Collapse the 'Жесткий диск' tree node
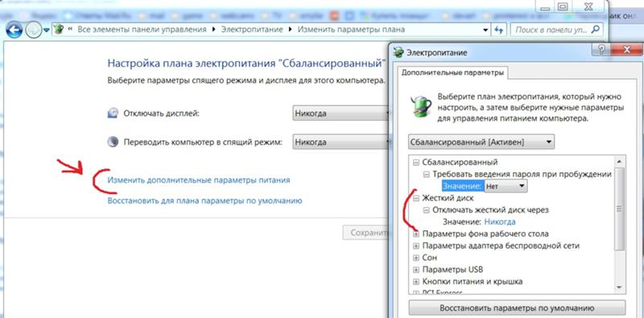 [415, 198]
